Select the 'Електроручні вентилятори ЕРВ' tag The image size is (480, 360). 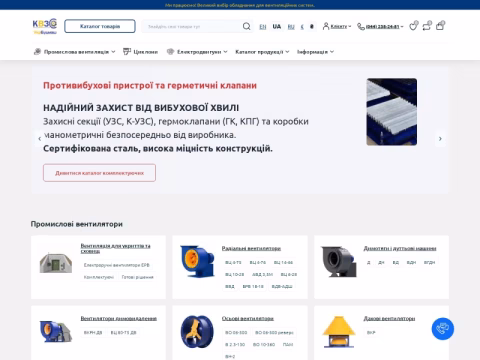(x=117, y=265)
